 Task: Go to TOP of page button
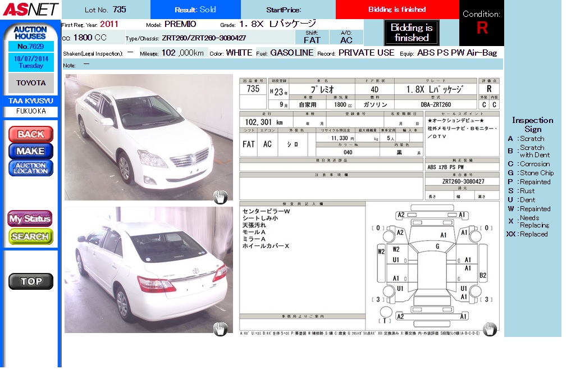tap(31, 281)
